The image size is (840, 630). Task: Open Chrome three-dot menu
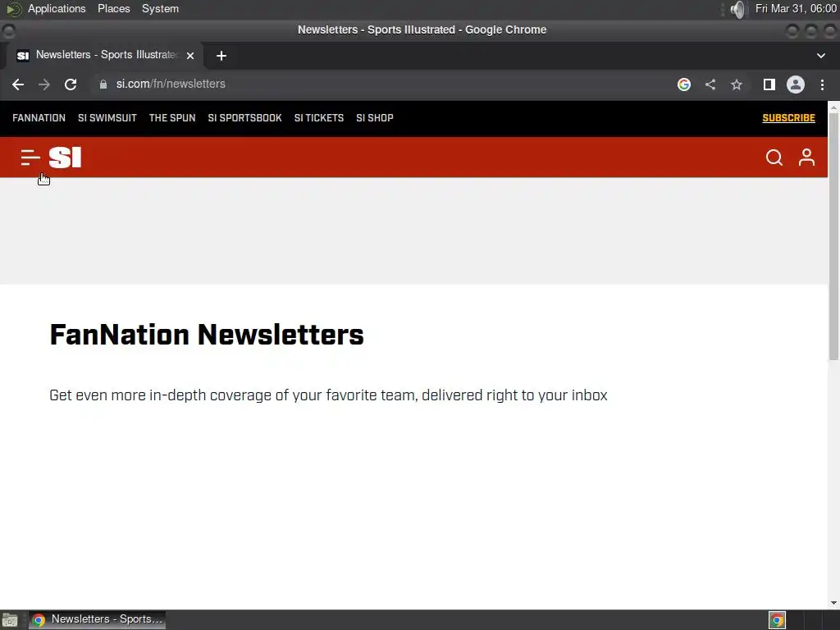[822, 84]
